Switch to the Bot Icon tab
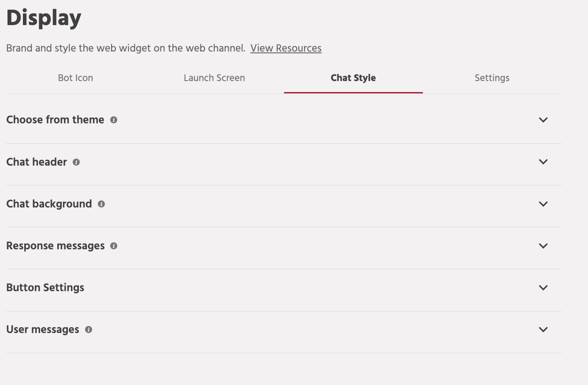Viewport: 588px width, 385px height. click(x=75, y=78)
